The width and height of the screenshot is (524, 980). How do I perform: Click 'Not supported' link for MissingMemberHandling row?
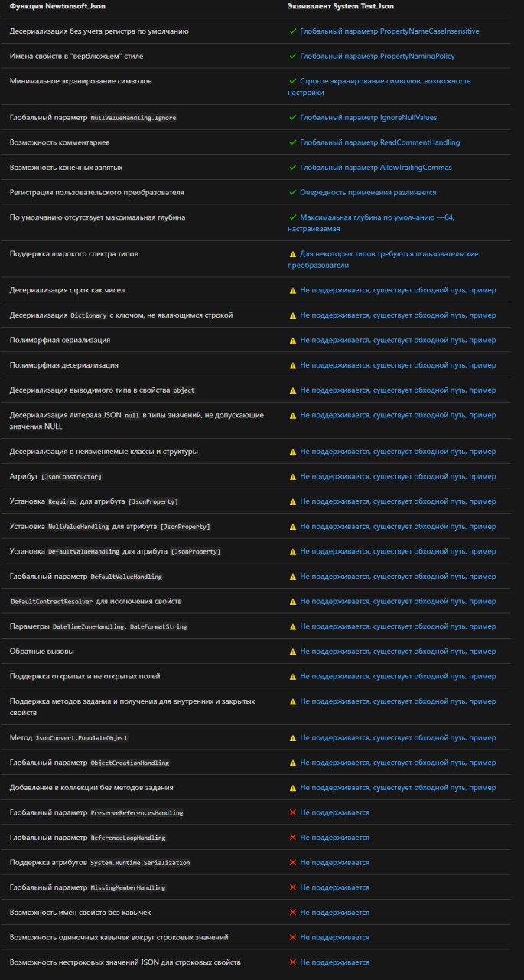pos(334,887)
